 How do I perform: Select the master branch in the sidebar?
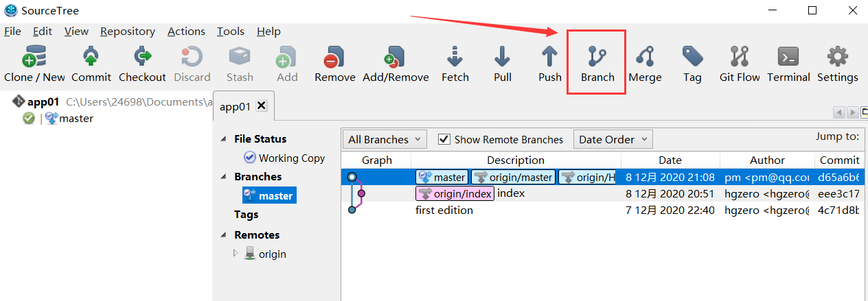click(269, 195)
